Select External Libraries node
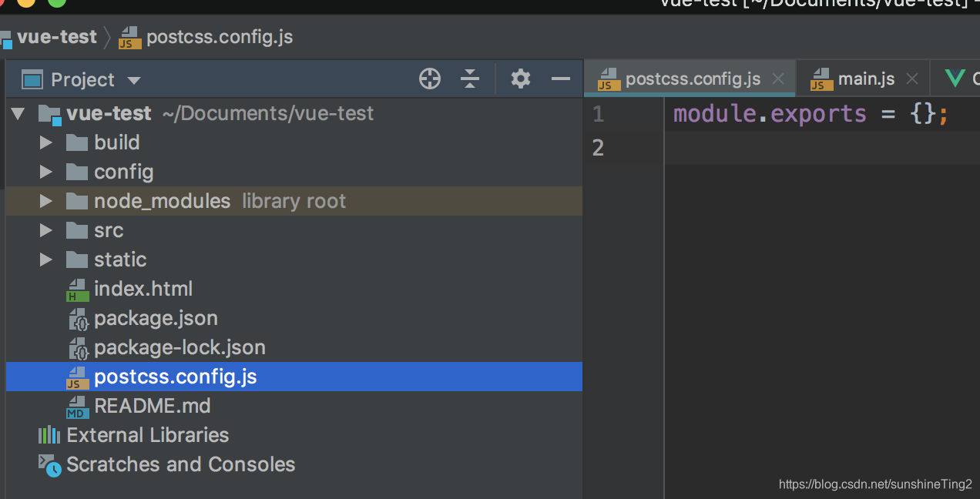The height and width of the screenshot is (499, 980). [148, 435]
